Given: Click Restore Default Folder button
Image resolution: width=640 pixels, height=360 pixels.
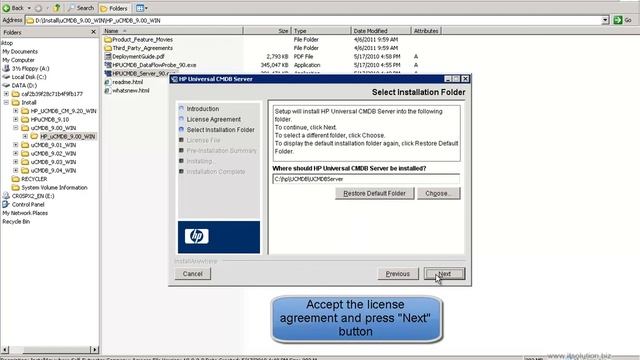Looking at the screenshot, I should tap(374, 193).
